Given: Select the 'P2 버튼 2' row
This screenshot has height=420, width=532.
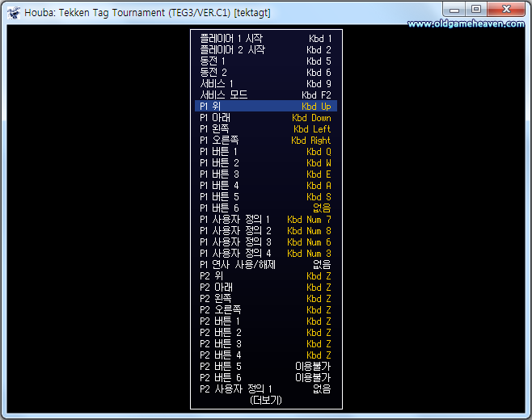Looking at the screenshot, I should tap(266, 333).
